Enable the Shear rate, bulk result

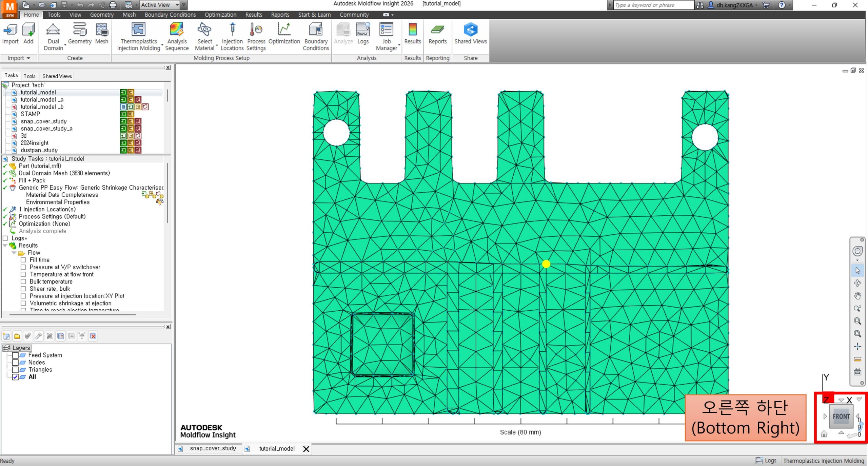tap(23, 289)
